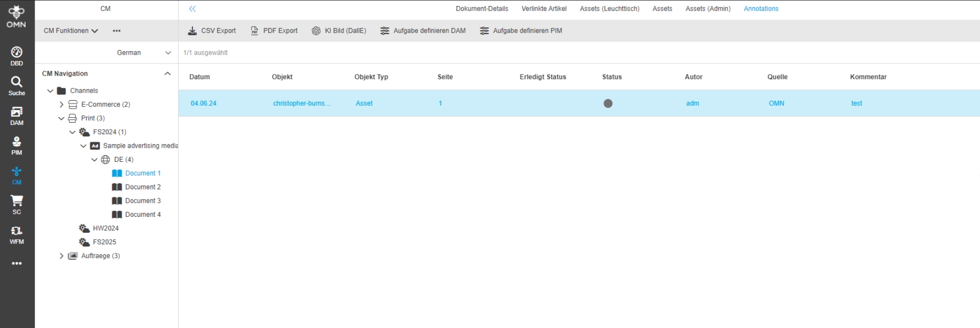Open the SC shopping cart module
This screenshot has width=980, height=328.
(17, 204)
